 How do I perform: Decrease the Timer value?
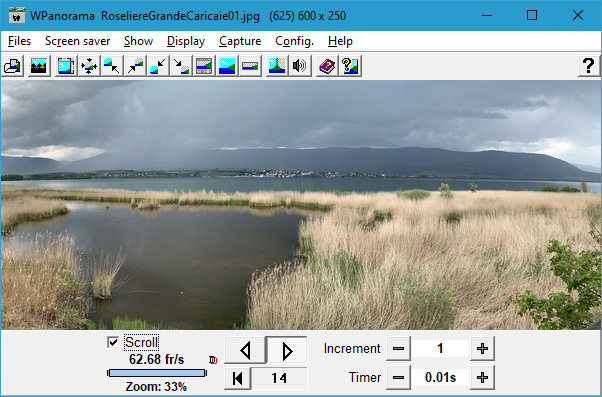(399, 377)
